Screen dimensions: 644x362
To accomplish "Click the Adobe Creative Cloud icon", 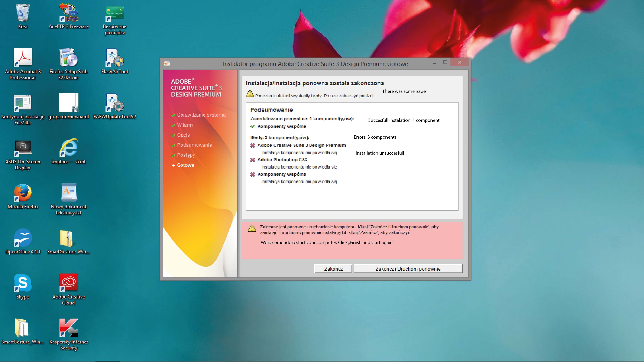I will tap(69, 283).
